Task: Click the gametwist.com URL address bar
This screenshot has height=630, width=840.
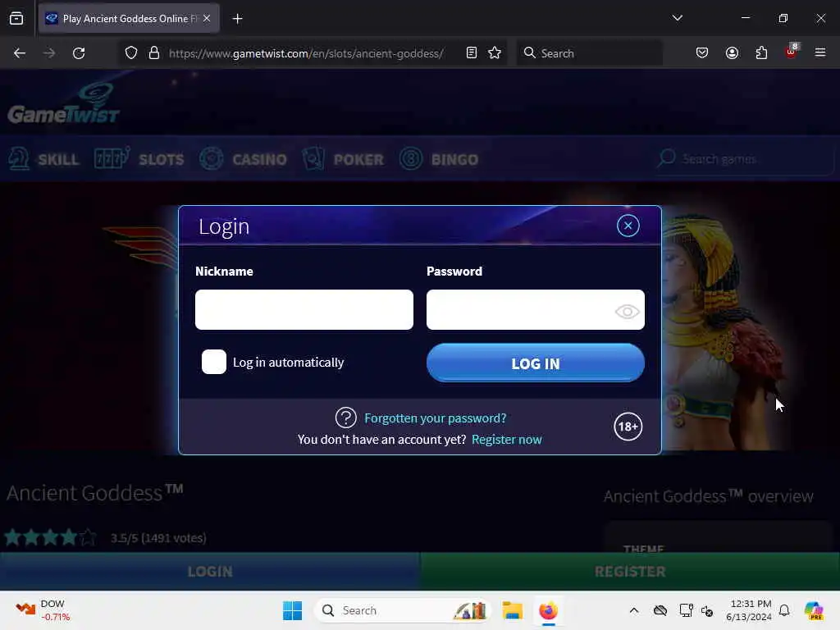Action: [306, 53]
